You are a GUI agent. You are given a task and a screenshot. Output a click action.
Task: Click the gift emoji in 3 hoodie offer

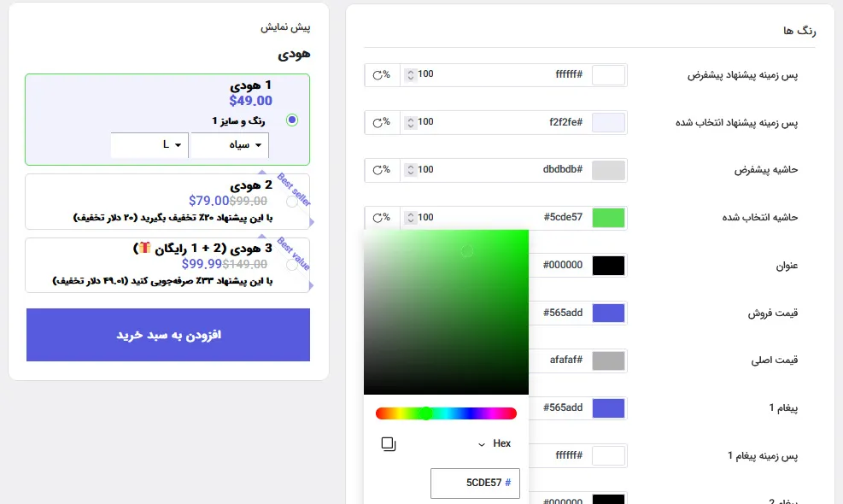[144, 248]
